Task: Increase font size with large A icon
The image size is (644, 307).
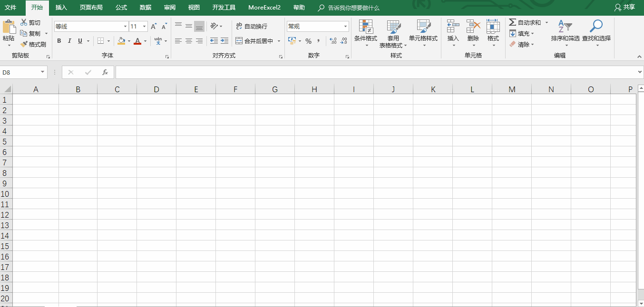Action: point(154,27)
